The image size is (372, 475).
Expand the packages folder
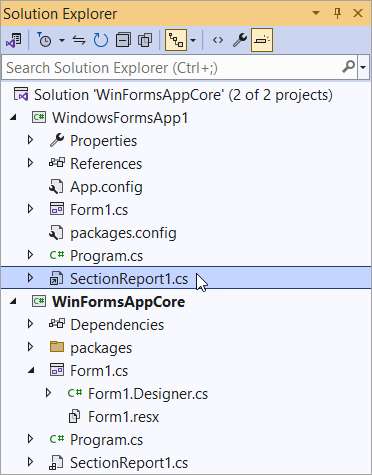tap(30, 347)
